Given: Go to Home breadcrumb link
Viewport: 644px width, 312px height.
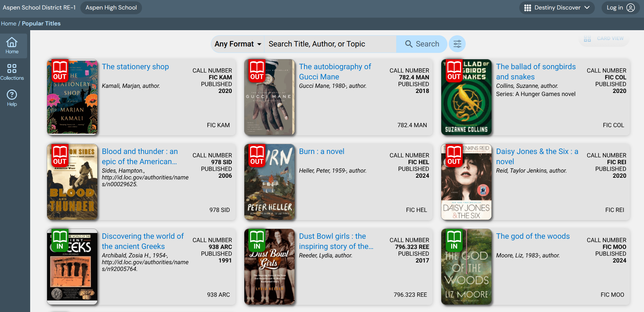Looking at the screenshot, I should (x=9, y=23).
